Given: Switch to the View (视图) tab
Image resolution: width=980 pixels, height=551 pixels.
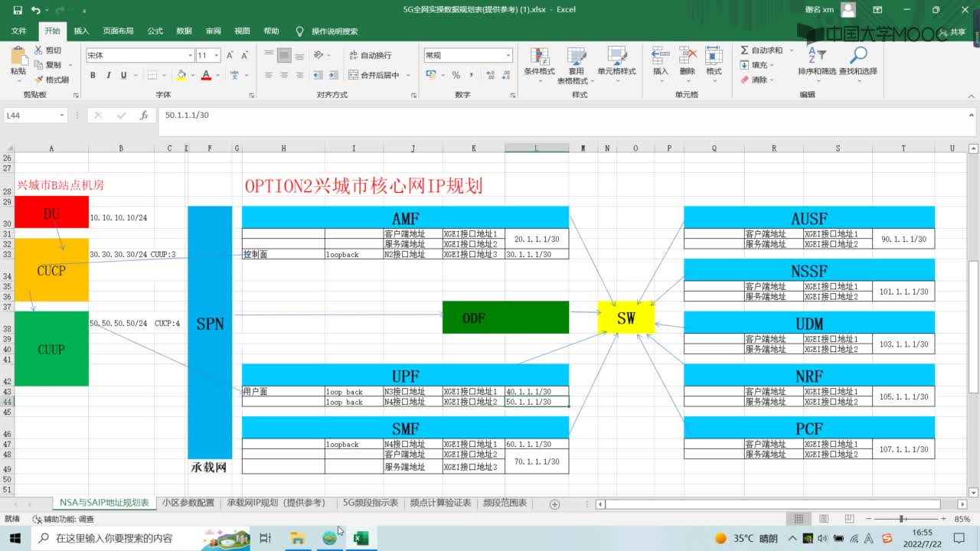Looking at the screenshot, I should point(242,31).
